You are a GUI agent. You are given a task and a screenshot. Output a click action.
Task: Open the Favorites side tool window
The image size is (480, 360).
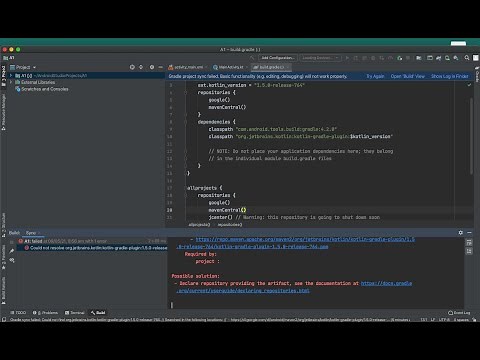[3, 257]
